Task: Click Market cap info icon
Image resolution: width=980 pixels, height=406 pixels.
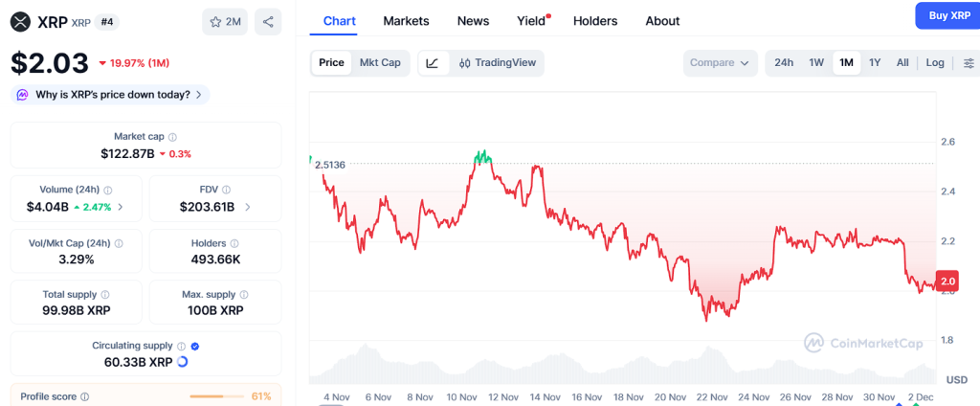Action: point(172,137)
